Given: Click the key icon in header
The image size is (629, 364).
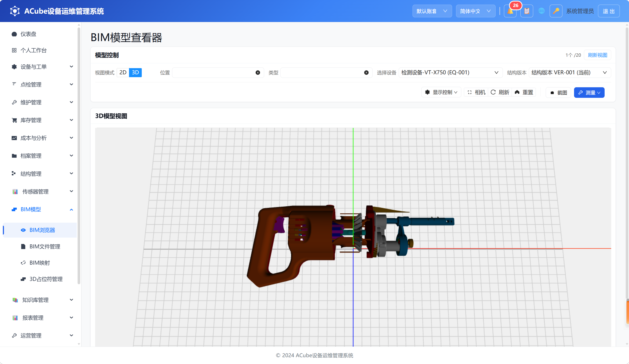Looking at the screenshot, I should 556,11.
